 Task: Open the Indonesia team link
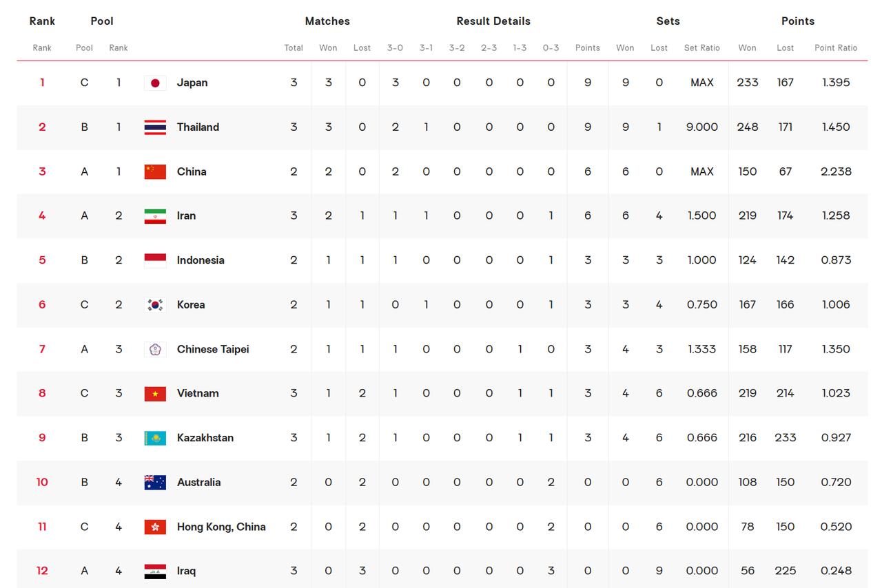tap(201, 260)
